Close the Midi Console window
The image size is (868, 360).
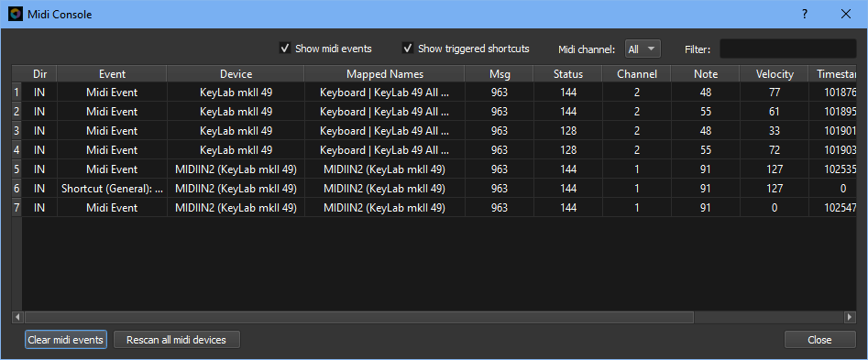point(846,15)
